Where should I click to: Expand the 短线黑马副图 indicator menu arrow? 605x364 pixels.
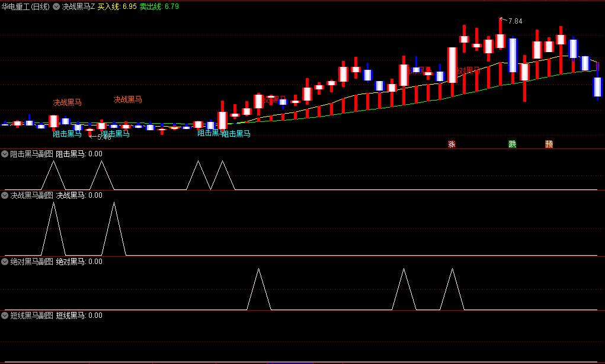5,315
